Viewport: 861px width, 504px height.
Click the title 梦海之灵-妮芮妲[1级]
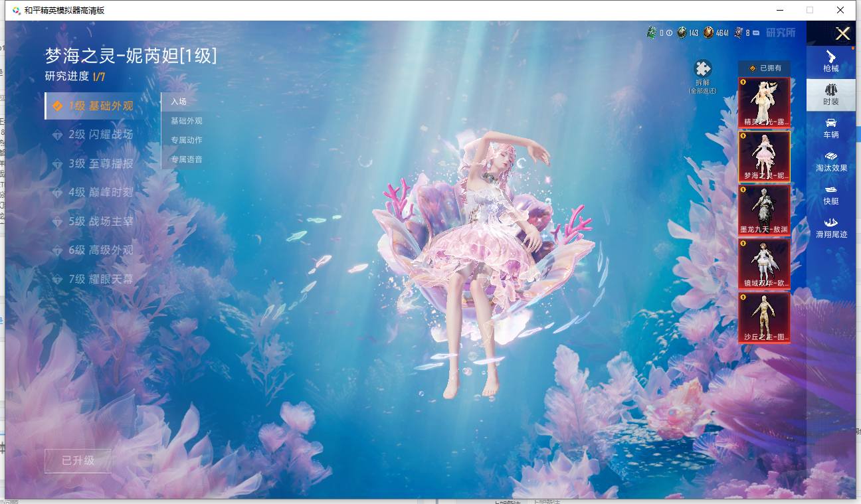point(131,56)
